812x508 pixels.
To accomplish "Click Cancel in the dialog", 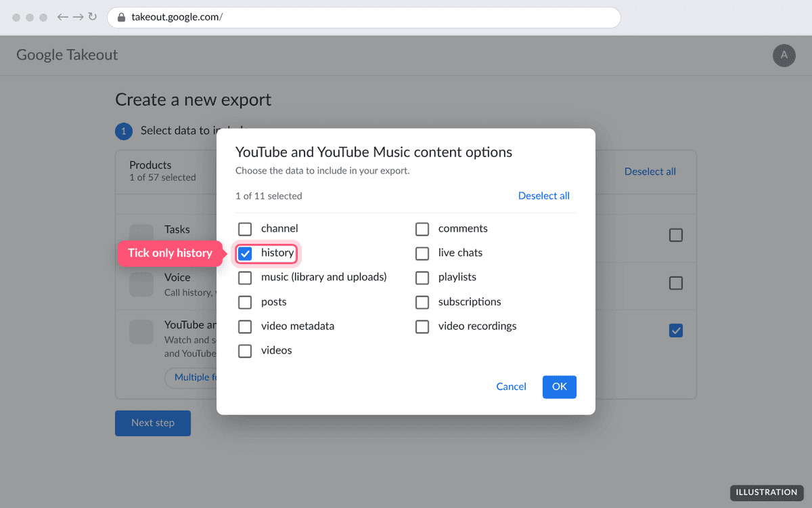I will click(511, 387).
